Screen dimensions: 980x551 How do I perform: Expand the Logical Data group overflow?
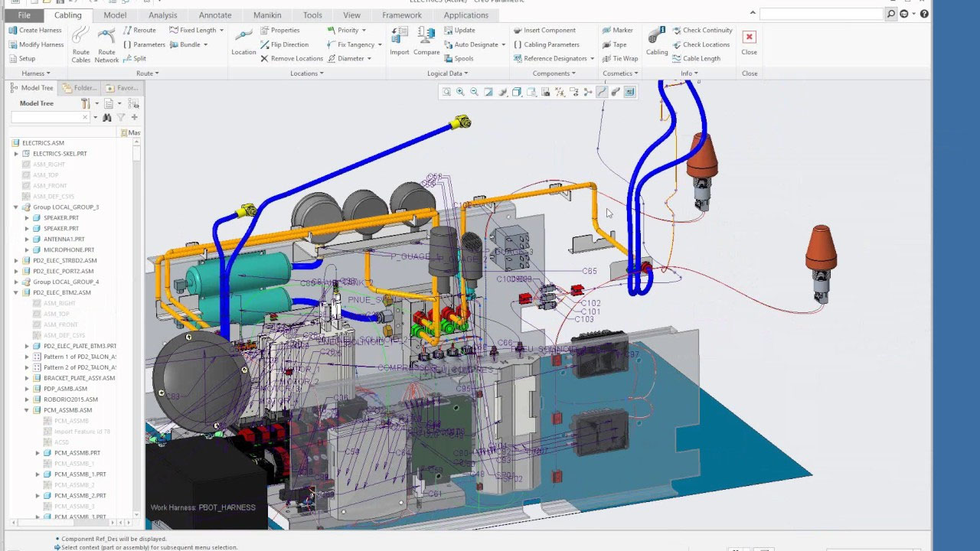point(448,73)
